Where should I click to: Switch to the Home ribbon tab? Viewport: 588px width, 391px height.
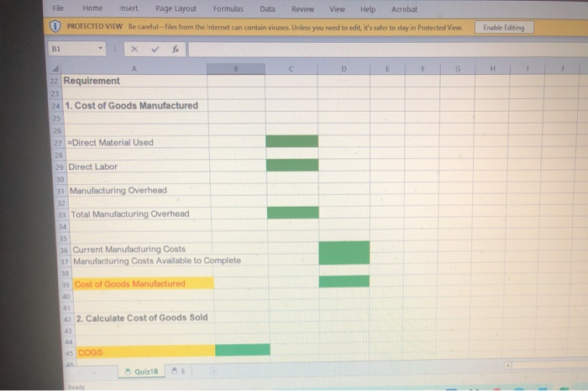(92, 8)
